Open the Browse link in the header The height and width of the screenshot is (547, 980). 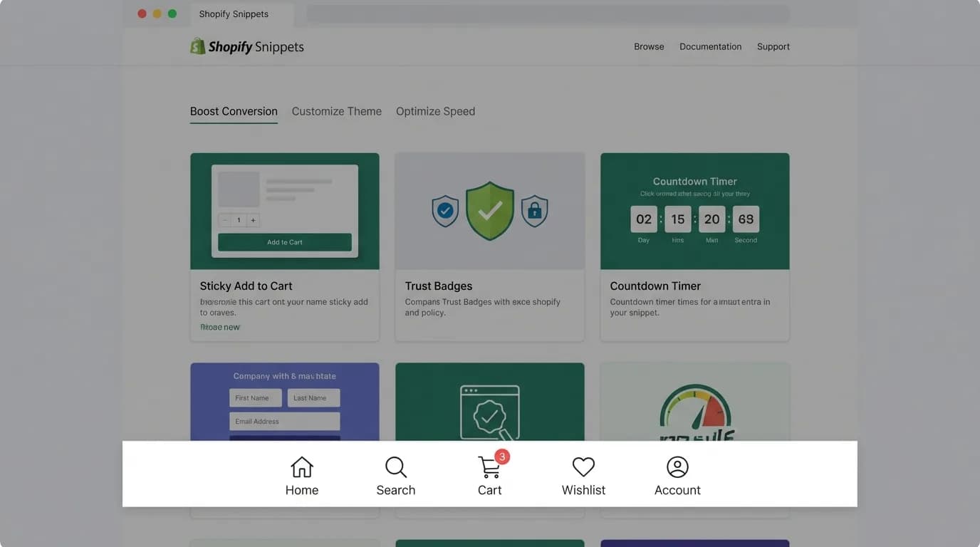coord(649,47)
